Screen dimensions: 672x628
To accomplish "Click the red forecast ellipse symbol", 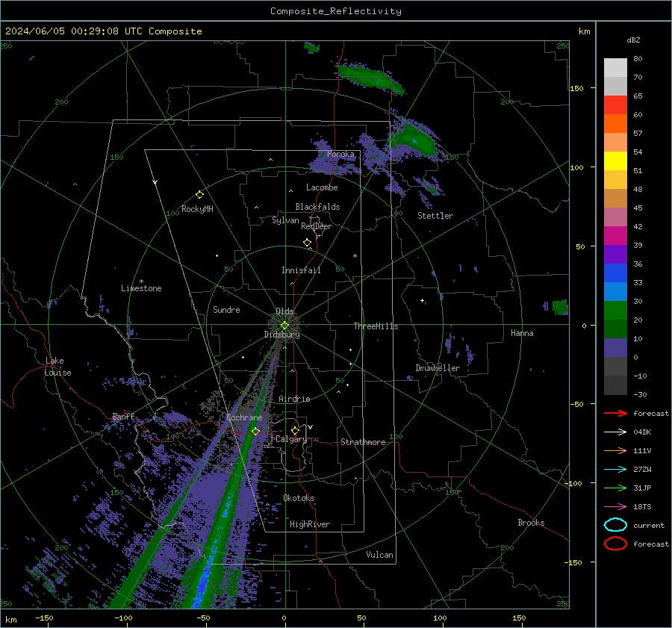I will tap(615, 544).
